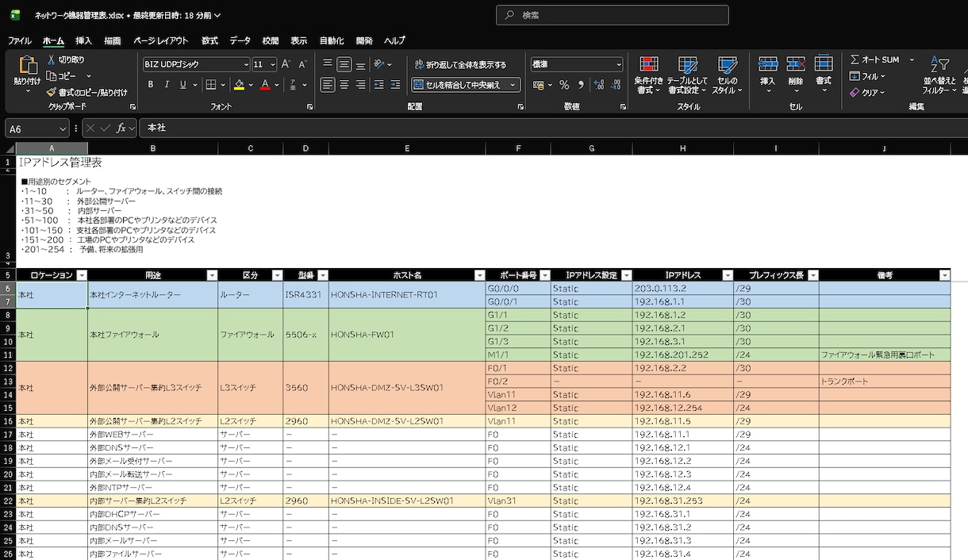Open テーブルとして書式設定 (Format as Table)

coord(687,75)
